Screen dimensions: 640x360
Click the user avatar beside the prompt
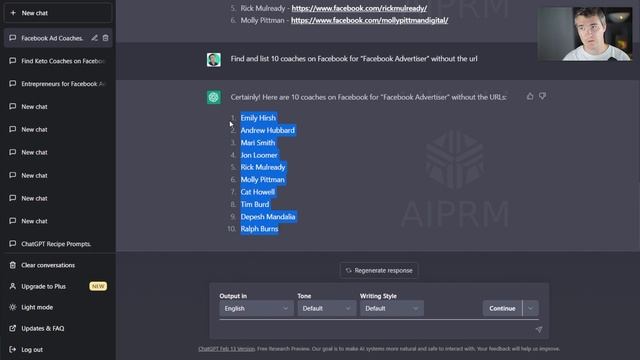tap(213, 60)
